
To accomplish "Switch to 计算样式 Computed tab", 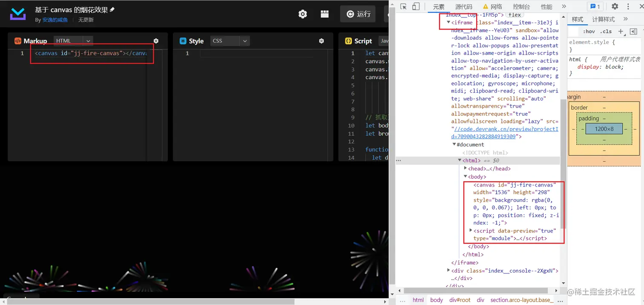I will pos(604,19).
